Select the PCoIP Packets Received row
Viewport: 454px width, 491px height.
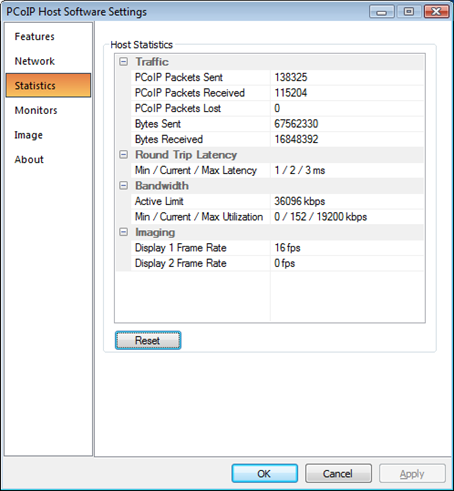point(278,93)
